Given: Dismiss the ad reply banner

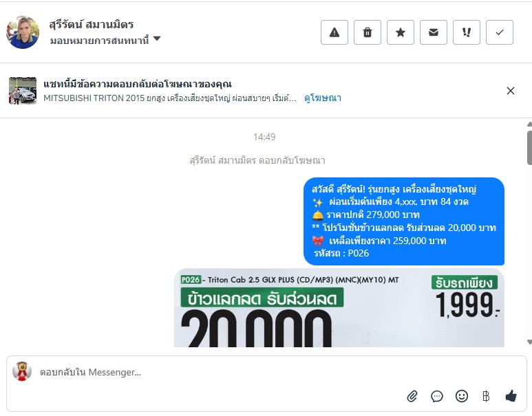Looking at the screenshot, I should [x=510, y=91].
